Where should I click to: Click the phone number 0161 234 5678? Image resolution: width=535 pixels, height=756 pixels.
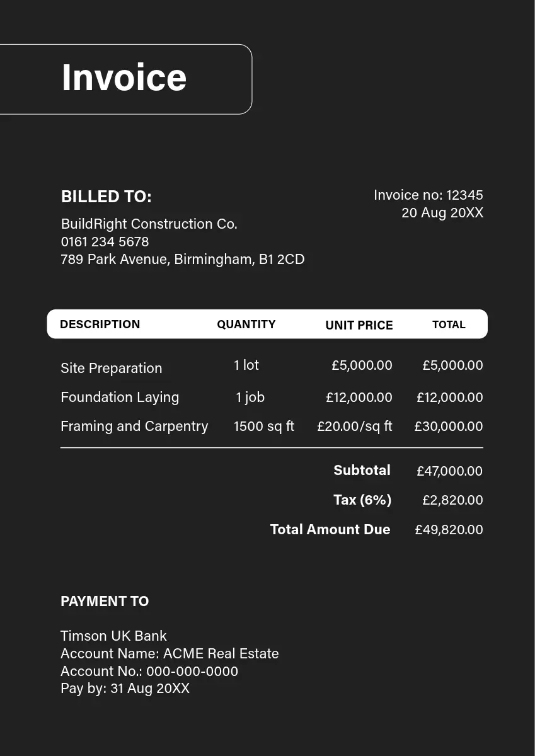coord(105,241)
